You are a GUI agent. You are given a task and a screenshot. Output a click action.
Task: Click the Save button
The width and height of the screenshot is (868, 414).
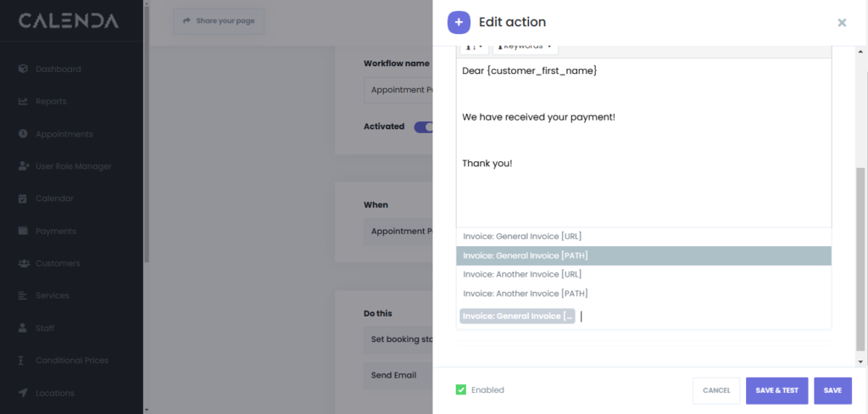tap(832, 390)
